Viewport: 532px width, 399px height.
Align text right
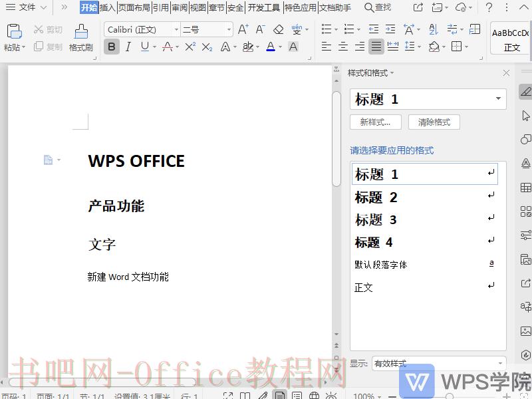tap(360, 46)
